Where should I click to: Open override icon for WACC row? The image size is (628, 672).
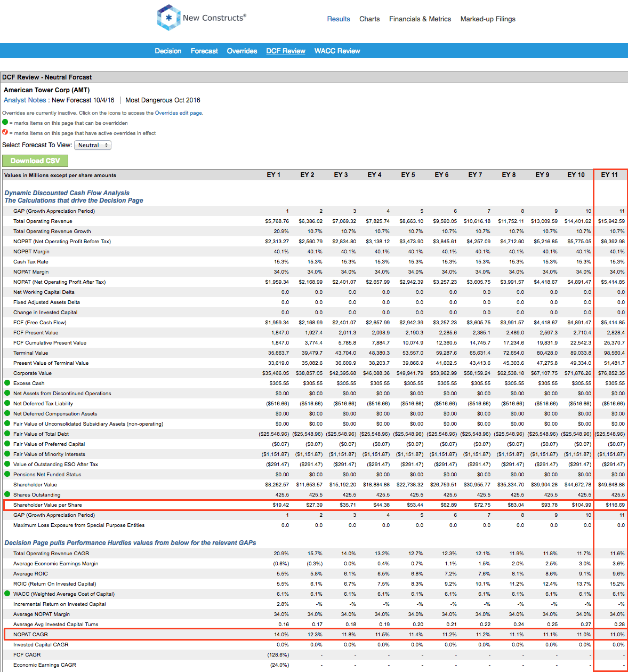point(7,594)
